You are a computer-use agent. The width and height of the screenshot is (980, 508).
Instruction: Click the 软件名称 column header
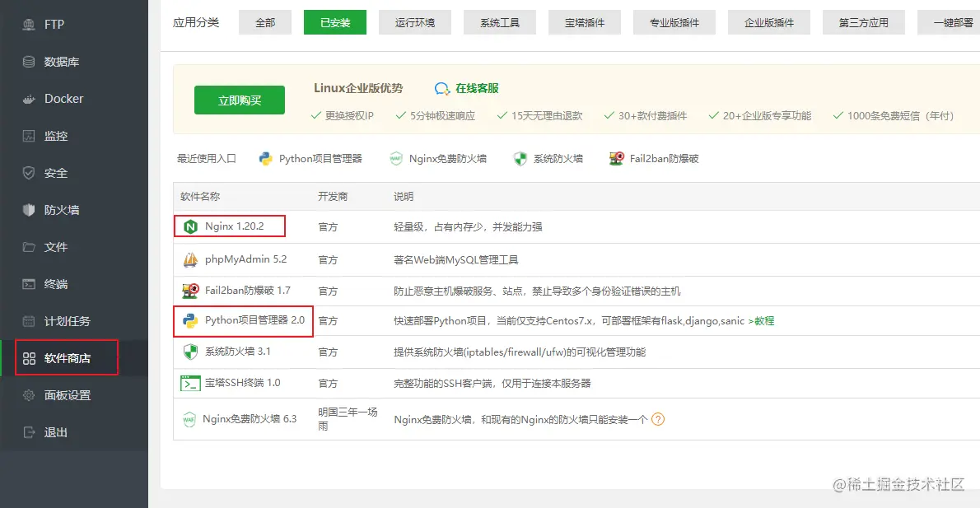click(x=200, y=196)
